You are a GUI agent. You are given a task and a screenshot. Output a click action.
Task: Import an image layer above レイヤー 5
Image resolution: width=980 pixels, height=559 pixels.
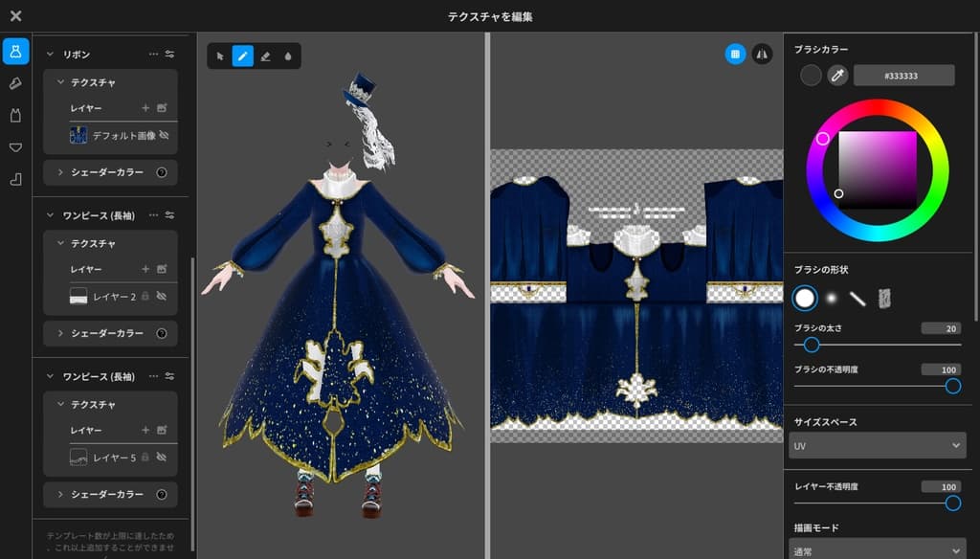pos(162,430)
